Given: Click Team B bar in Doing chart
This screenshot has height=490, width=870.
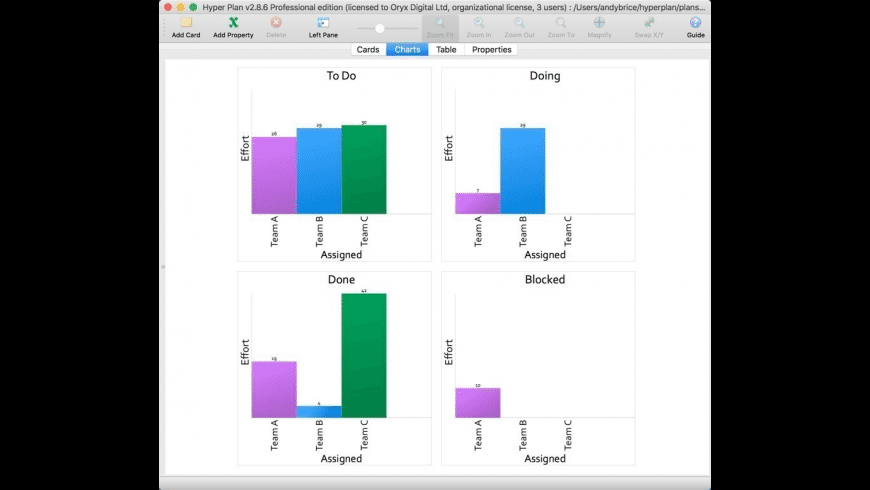Looking at the screenshot, I should coord(523,171).
